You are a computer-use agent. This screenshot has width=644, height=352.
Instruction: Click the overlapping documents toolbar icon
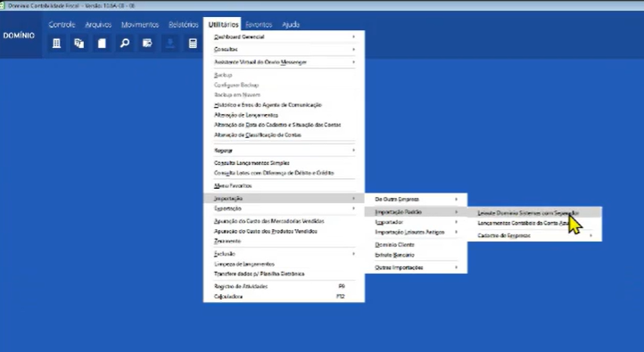(78, 43)
